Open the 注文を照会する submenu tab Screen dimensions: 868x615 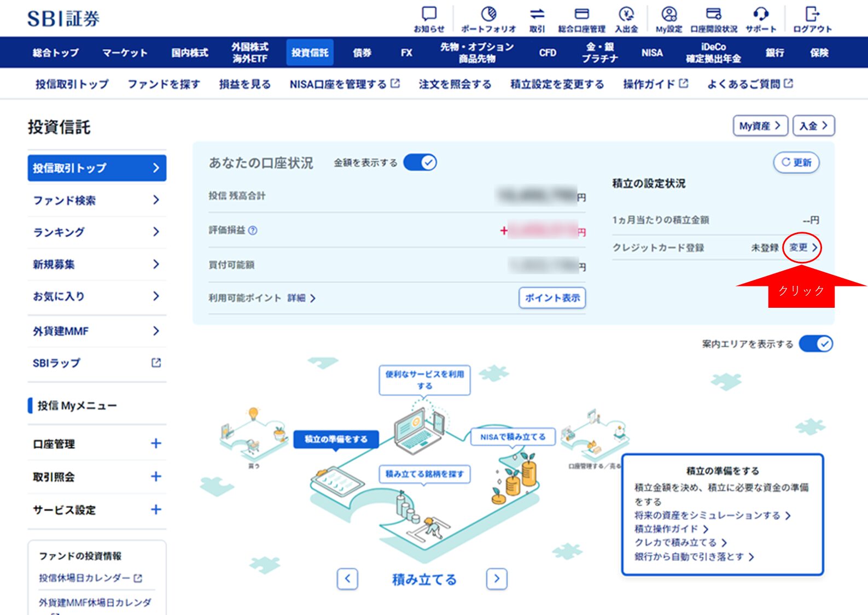(x=455, y=84)
